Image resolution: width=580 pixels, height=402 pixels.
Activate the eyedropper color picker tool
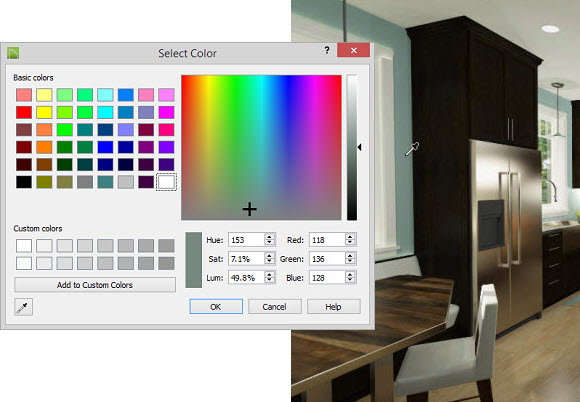pyautogui.click(x=23, y=307)
